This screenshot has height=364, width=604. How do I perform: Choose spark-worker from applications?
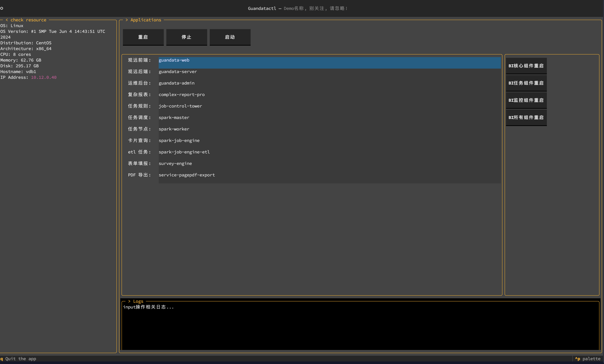(x=174, y=129)
